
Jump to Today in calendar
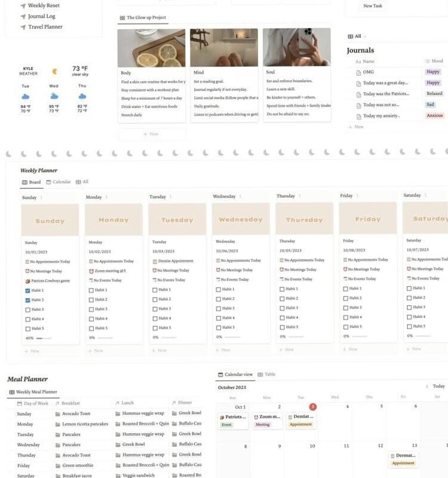(438, 386)
